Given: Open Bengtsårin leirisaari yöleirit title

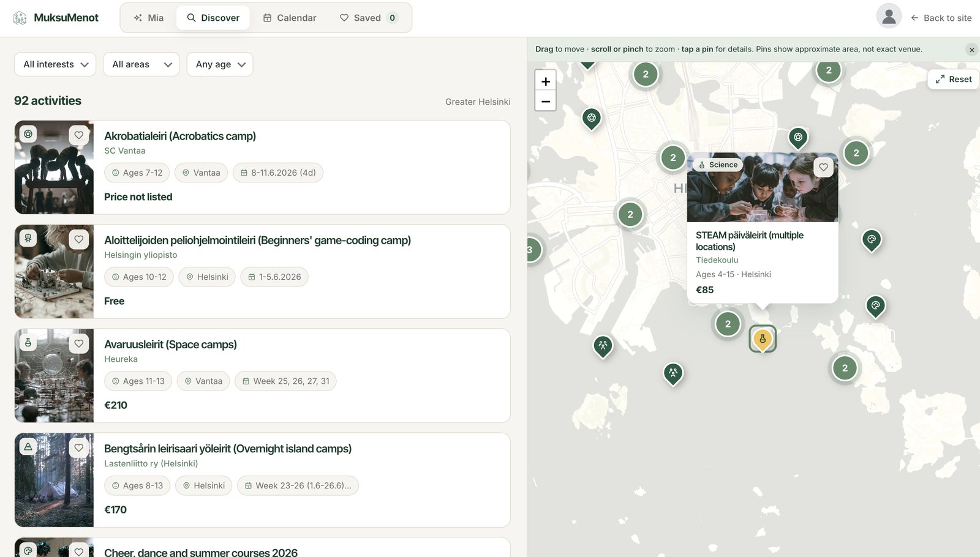Looking at the screenshot, I should (228, 449).
